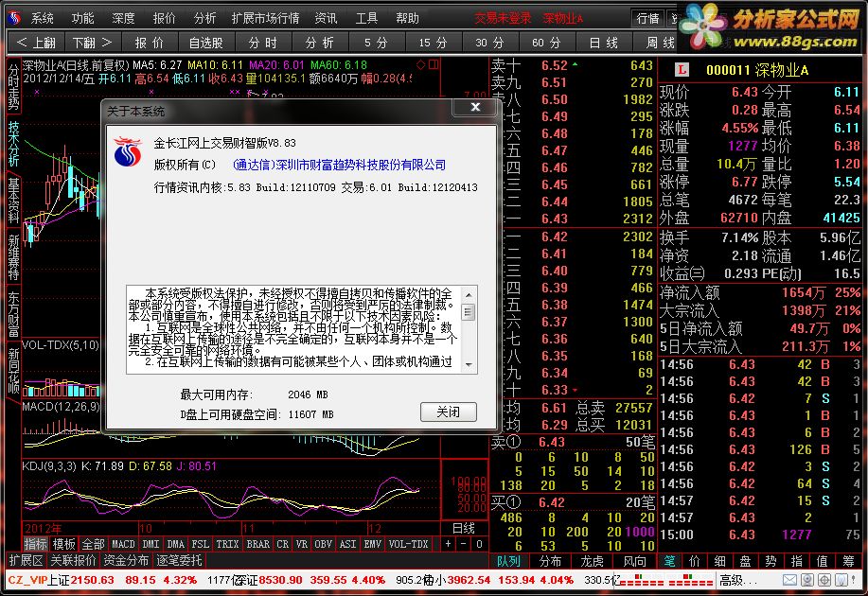868x596 pixels.
Task: Click the 高级 status bar entry
Action: [x=737, y=581]
